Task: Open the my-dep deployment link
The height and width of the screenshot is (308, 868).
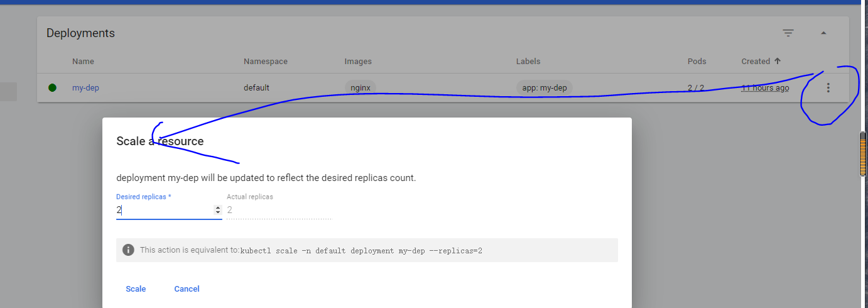Action: [x=85, y=88]
